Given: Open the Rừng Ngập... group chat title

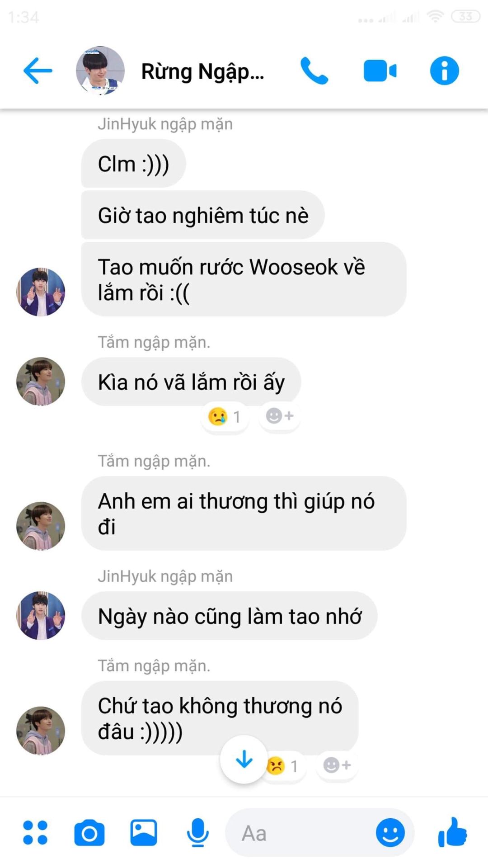Looking at the screenshot, I should click(x=202, y=71).
